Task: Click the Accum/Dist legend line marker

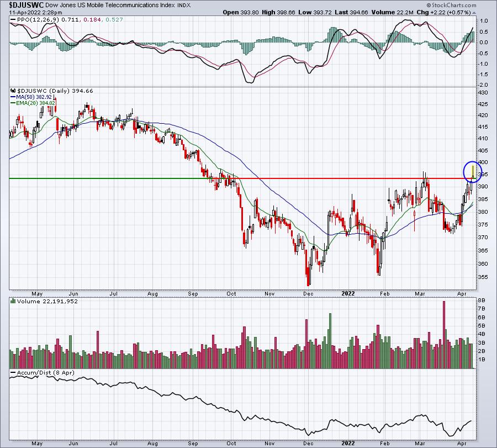Action: (13, 373)
